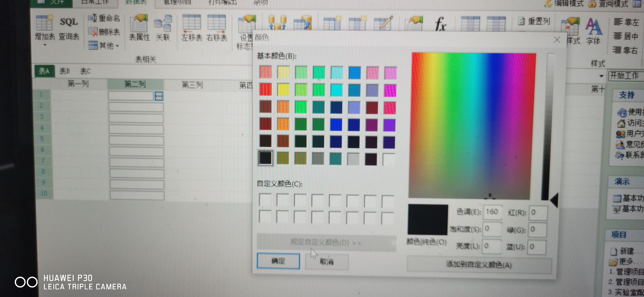Screen dimensions: 644x297
Task: Click the 访问 home icon in support panel
Action: tap(621, 123)
